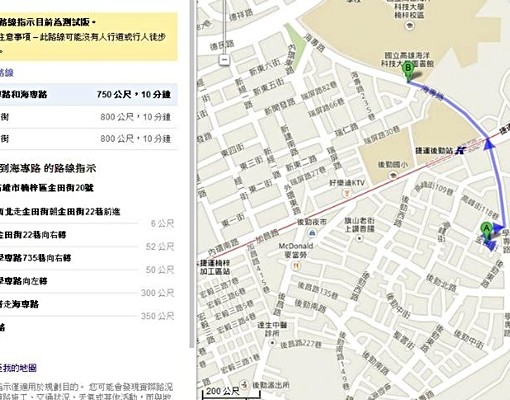Click the zoom out minus button
This screenshot has height=400, width=510.
pyautogui.click(x=225, y=60)
